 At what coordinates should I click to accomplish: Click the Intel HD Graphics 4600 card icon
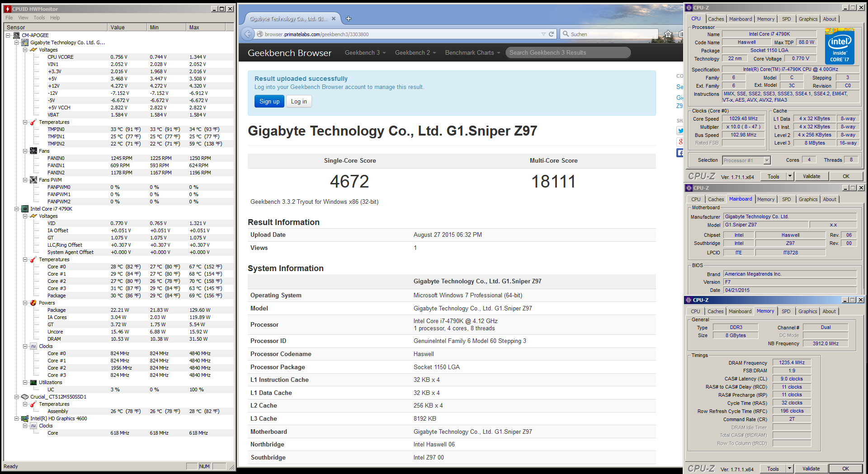click(25, 418)
